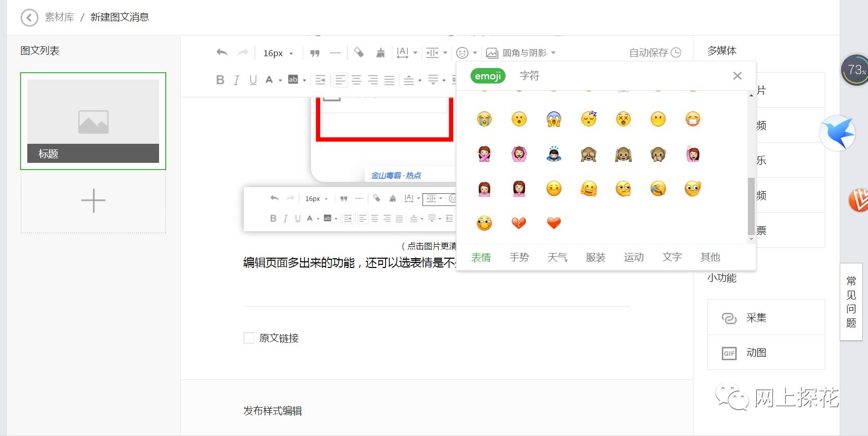The image size is (868, 436).
Task: Close the emoji picker popup
Action: [x=737, y=76]
